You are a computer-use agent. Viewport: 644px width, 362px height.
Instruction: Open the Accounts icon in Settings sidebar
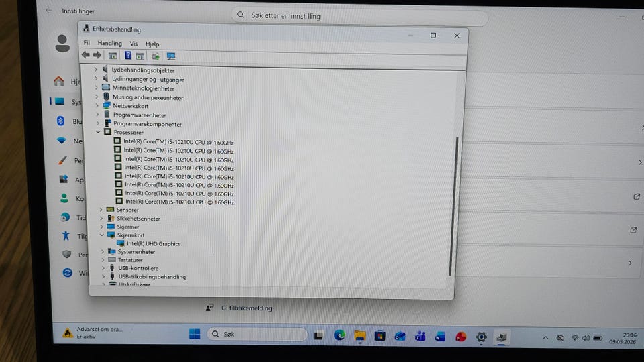[64, 198]
